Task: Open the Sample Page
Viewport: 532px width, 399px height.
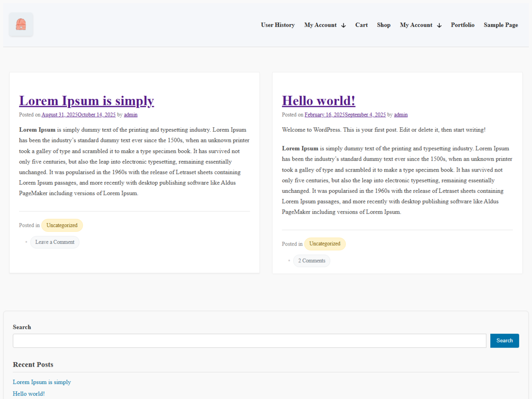Action: pos(501,25)
